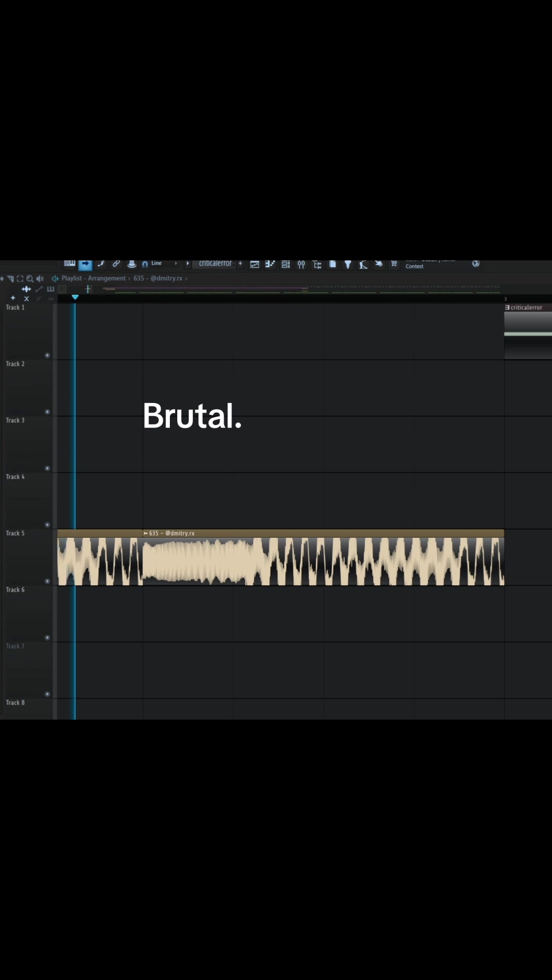Click the first arrow icon of playlist toolbar
552x980 pixels.
[x=2, y=278]
